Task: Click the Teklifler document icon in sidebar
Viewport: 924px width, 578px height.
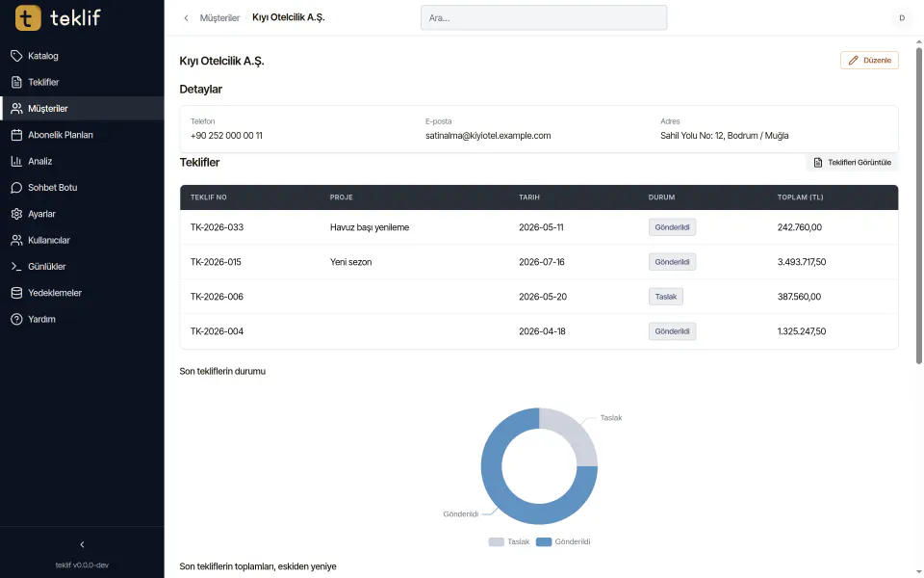Action: (x=16, y=82)
